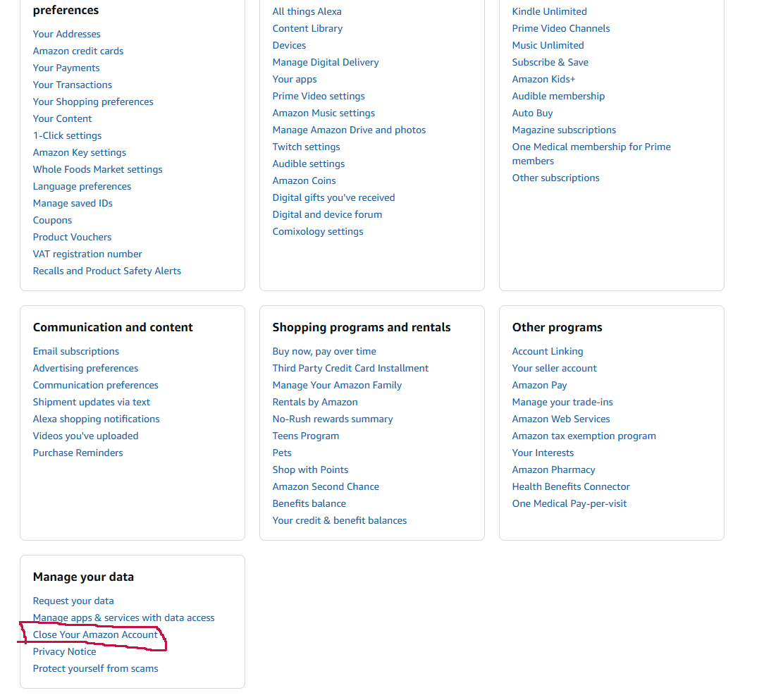Open Audible settings
Image resolution: width=764 pixels, height=700 pixels.
pos(309,164)
